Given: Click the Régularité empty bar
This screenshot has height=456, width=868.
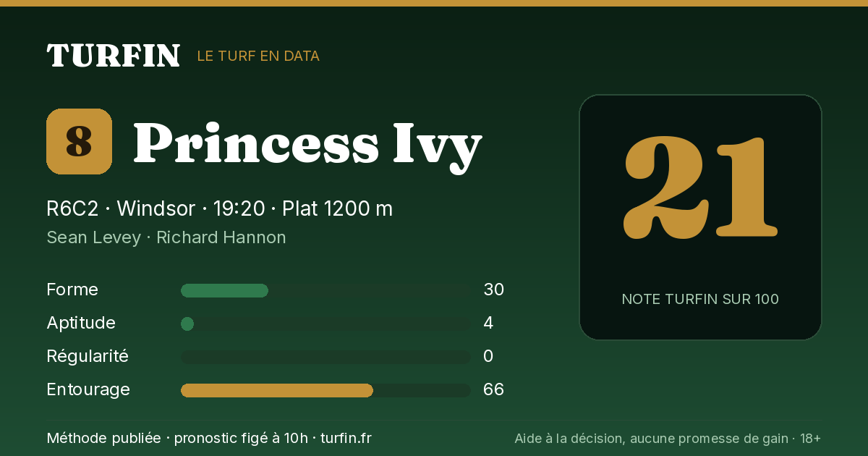Looking at the screenshot, I should pos(325,357).
